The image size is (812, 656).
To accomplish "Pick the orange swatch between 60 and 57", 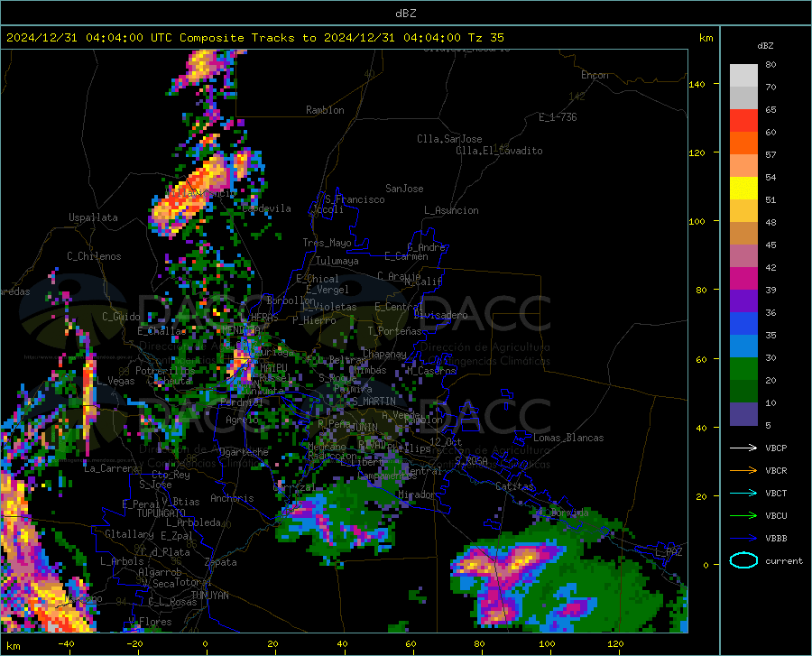I will tap(743, 143).
